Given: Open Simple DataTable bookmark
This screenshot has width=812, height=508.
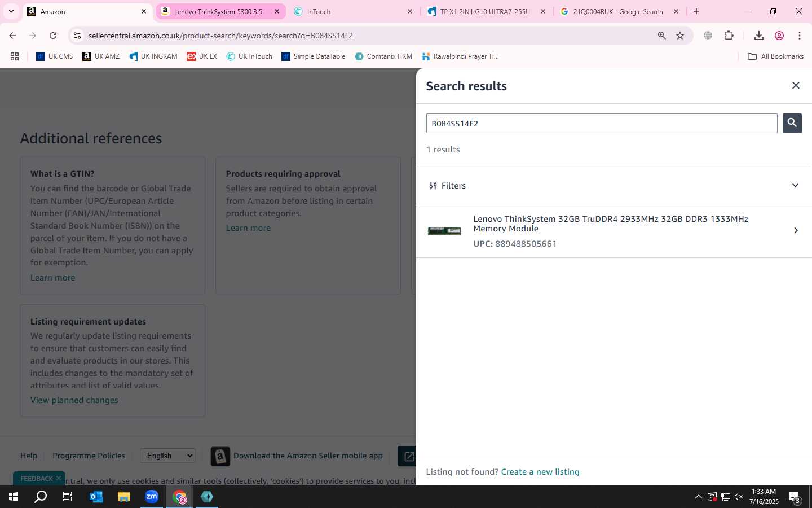Looking at the screenshot, I should tap(314, 56).
